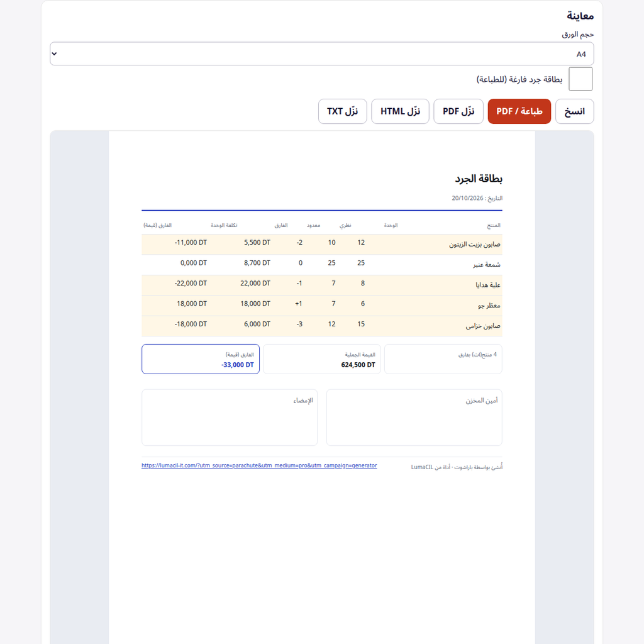Click variance value -18,000 DT
Screen dimensions: 644x644
click(x=191, y=324)
